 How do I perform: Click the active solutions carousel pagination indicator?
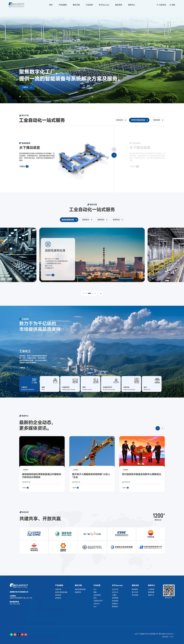click(x=89, y=293)
